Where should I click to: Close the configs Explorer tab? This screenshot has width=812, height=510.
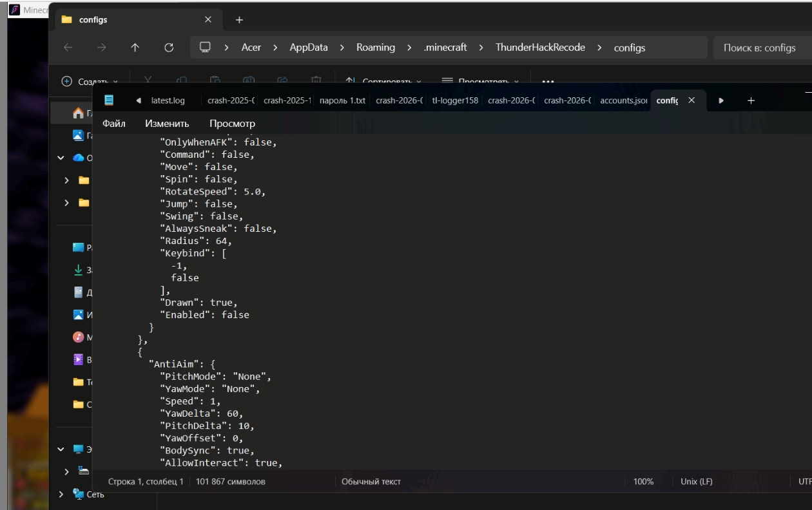click(208, 20)
